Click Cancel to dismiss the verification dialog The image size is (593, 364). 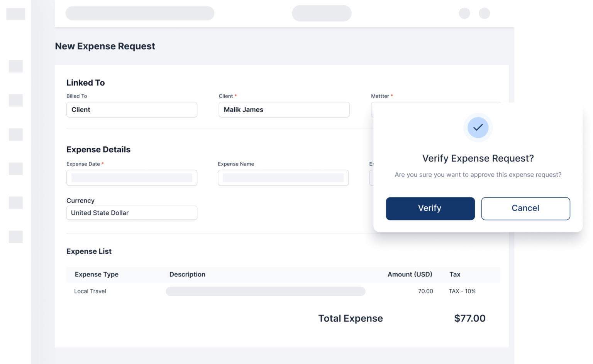point(525,208)
